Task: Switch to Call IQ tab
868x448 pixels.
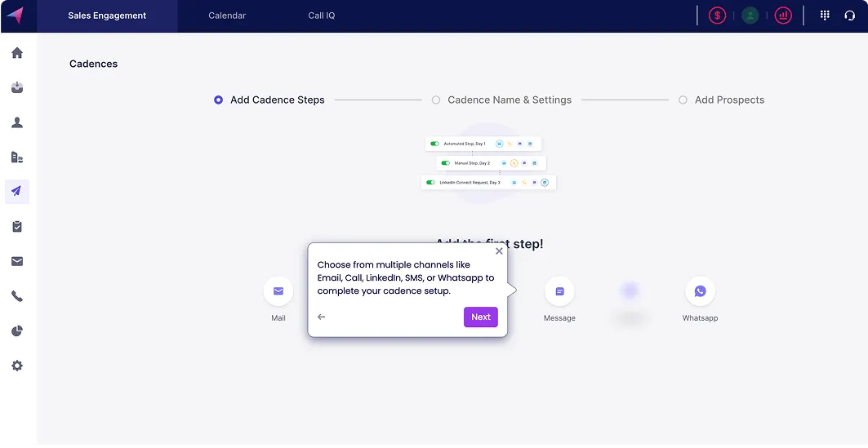Action: (x=322, y=16)
